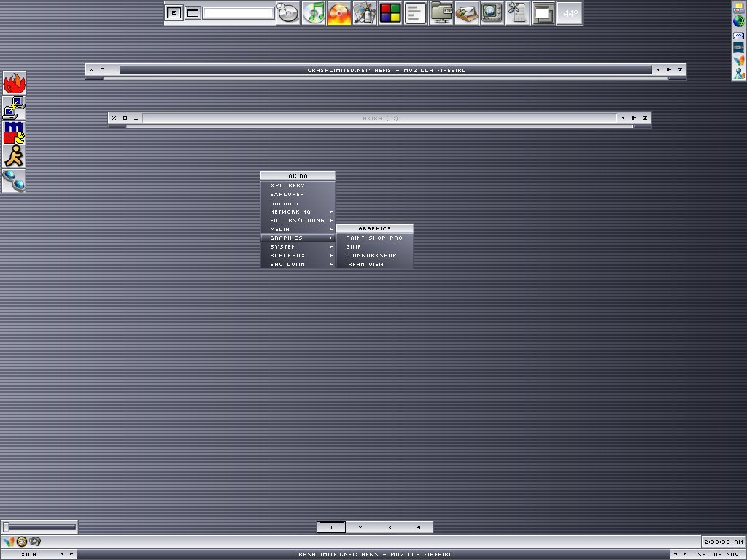Click the 2:30:38 AM clock

(x=723, y=542)
